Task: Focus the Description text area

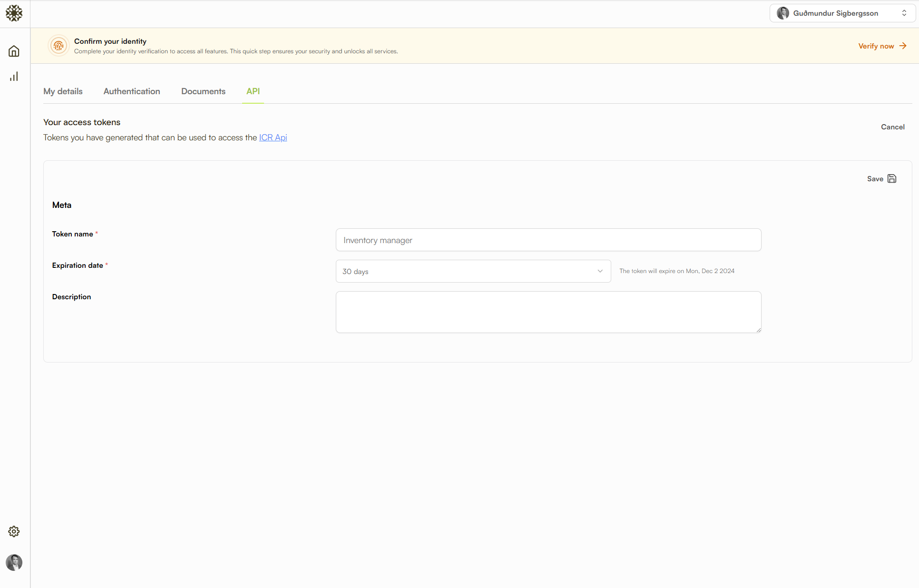Action: click(x=548, y=312)
